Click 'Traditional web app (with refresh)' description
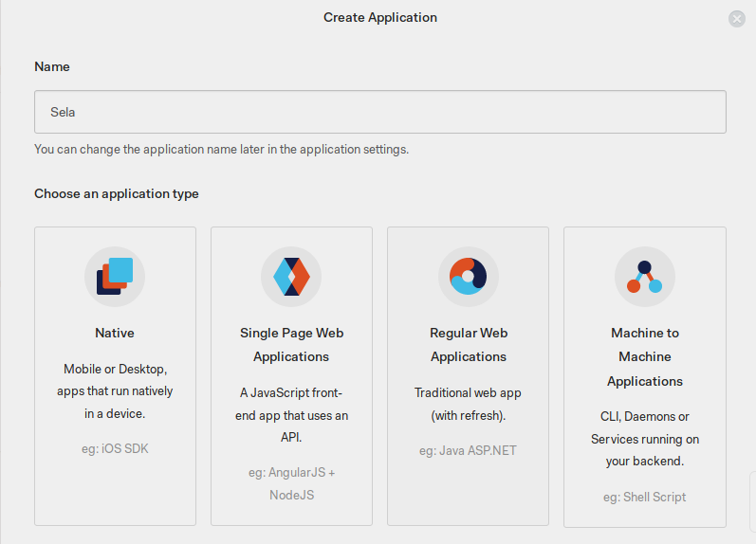The height and width of the screenshot is (544, 756). (469, 404)
